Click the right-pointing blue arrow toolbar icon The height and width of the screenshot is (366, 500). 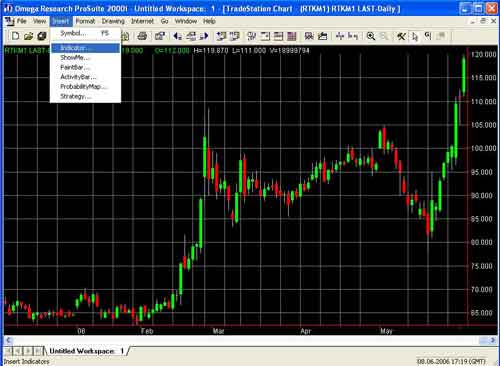click(x=204, y=36)
